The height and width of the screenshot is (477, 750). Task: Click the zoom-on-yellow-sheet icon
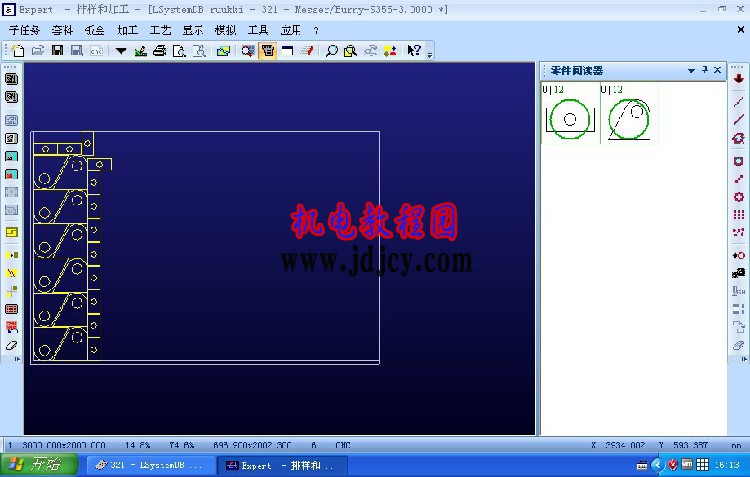point(351,51)
